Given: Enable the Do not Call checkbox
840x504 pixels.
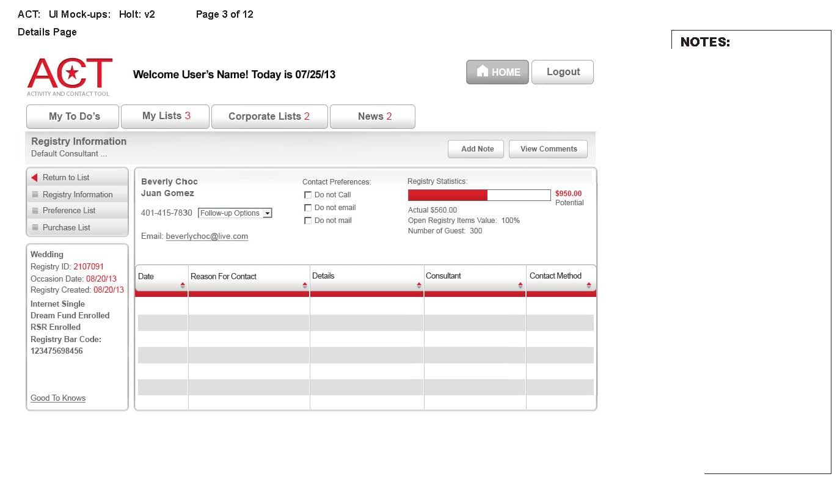Looking at the screenshot, I should click(308, 195).
